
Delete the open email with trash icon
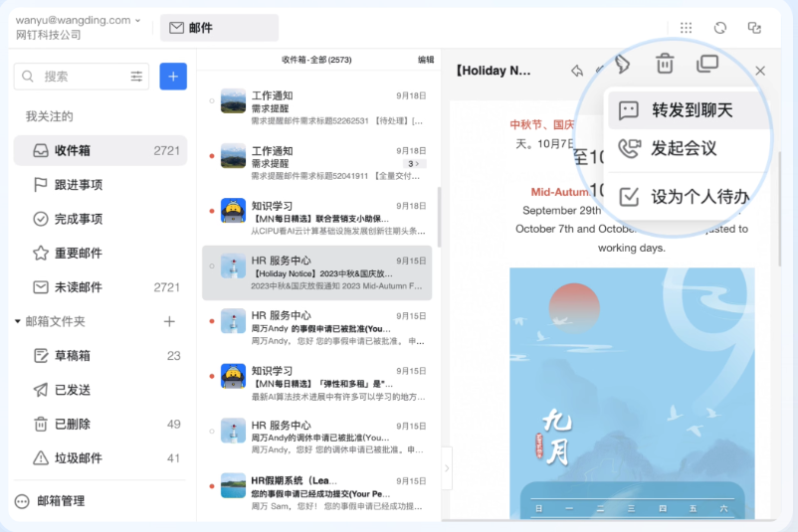[665, 64]
